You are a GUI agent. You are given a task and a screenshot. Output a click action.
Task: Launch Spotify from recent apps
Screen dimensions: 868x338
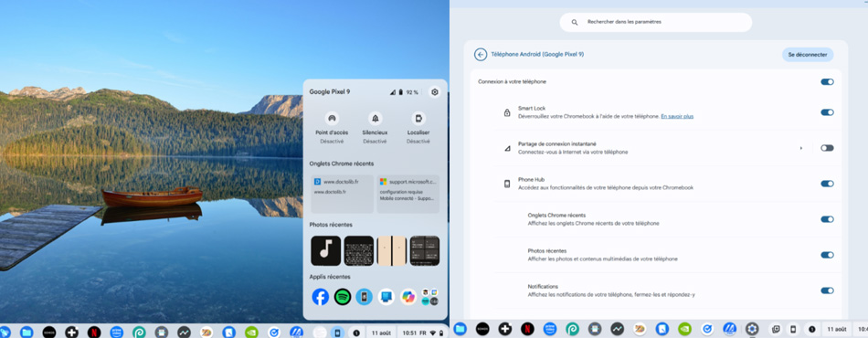[342, 297]
